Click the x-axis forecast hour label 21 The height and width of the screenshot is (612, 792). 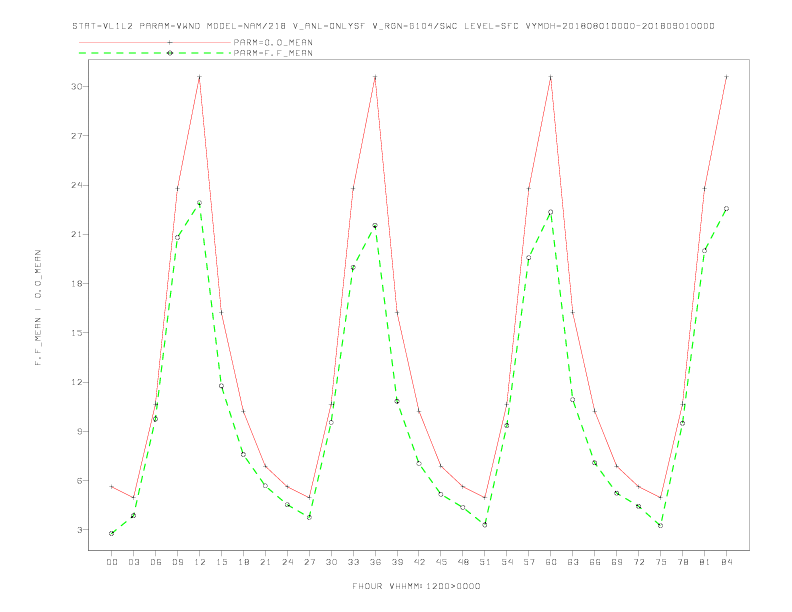coord(265,562)
